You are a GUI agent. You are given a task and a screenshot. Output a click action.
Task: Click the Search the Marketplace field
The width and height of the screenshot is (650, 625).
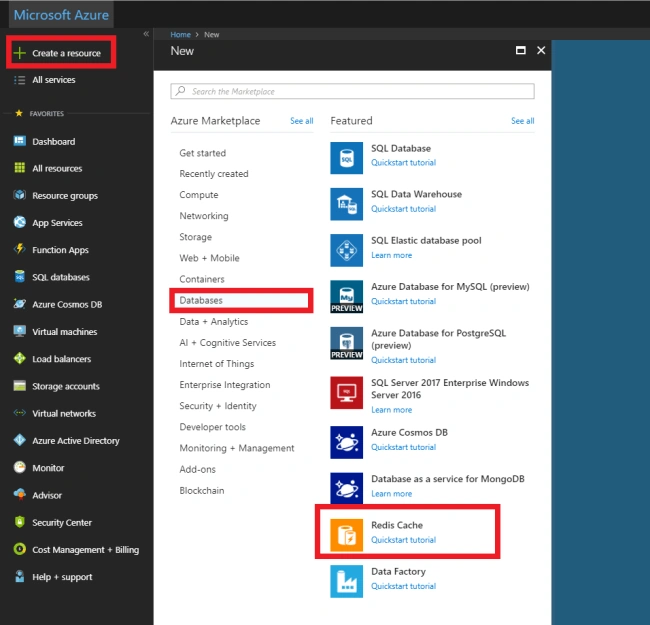click(352, 91)
